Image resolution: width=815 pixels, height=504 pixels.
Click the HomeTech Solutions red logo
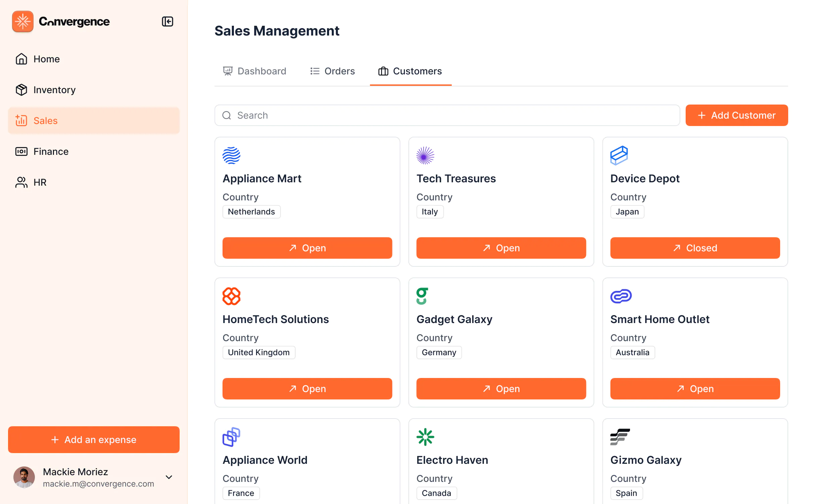231,296
